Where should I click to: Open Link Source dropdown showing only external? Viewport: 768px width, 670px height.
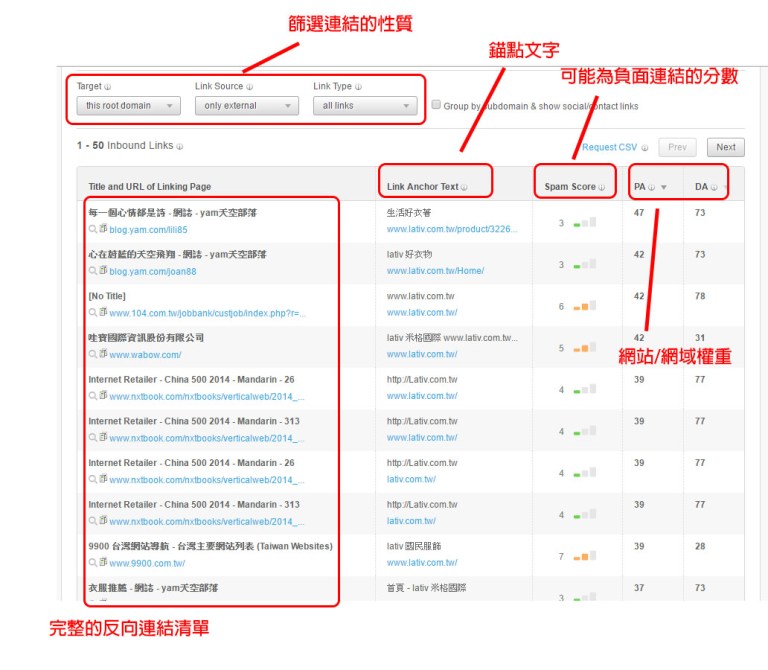point(246,106)
